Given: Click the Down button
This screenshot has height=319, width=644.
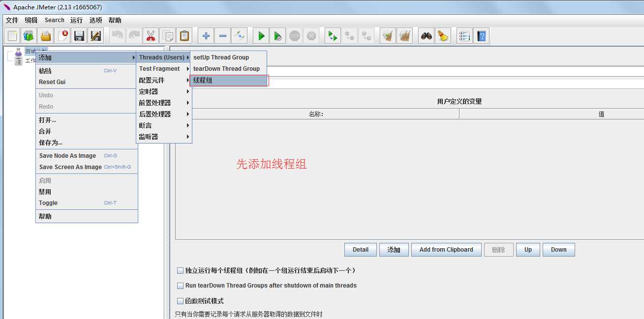Looking at the screenshot, I should click(559, 250).
